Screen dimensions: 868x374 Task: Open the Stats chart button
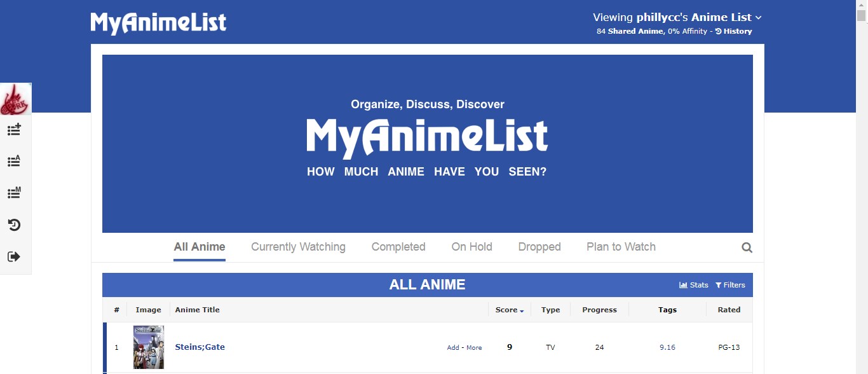(694, 285)
